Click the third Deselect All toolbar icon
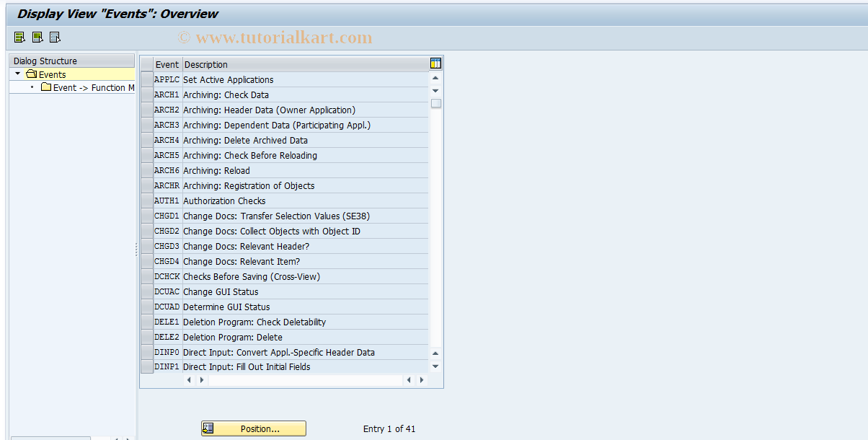This screenshot has width=868, height=440. (55, 37)
